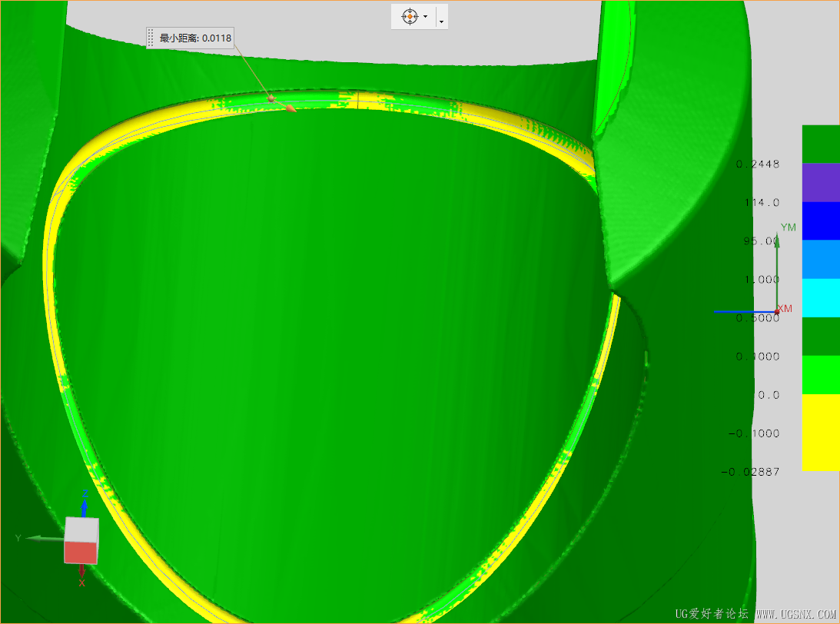The image size is (840, 624).
Task: Click legend value -0.02887
Action: click(x=750, y=472)
